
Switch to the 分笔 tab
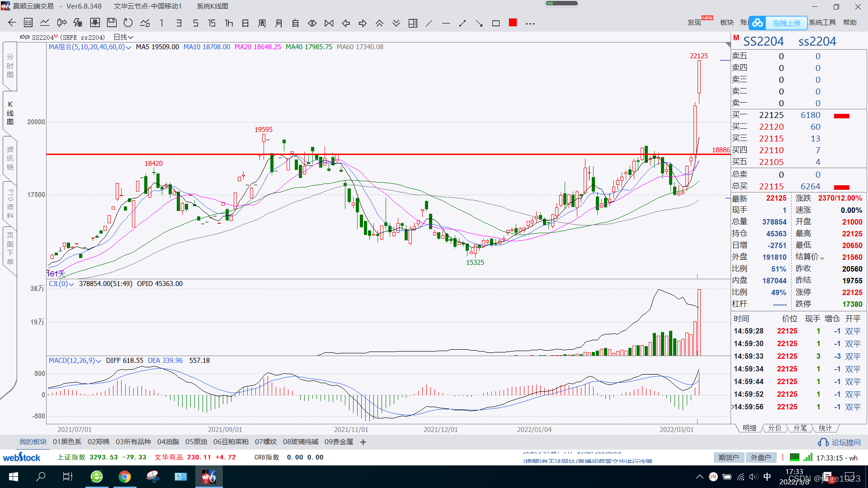coord(800,428)
